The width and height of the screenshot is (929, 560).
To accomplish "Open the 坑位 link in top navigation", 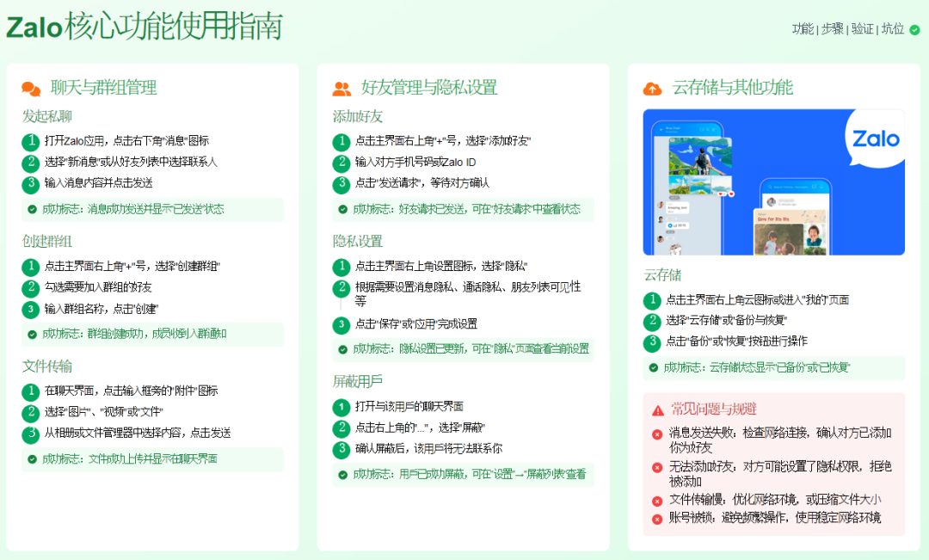I will (x=895, y=28).
